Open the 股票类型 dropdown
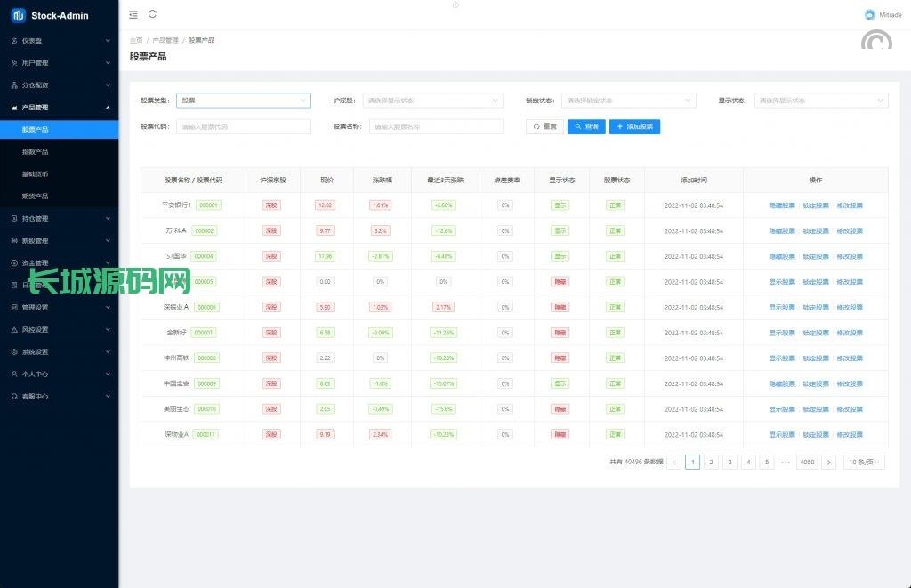911x588 pixels. coord(243,101)
